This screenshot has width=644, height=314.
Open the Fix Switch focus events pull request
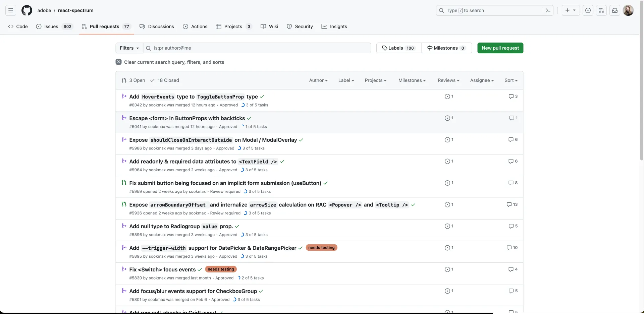point(162,269)
